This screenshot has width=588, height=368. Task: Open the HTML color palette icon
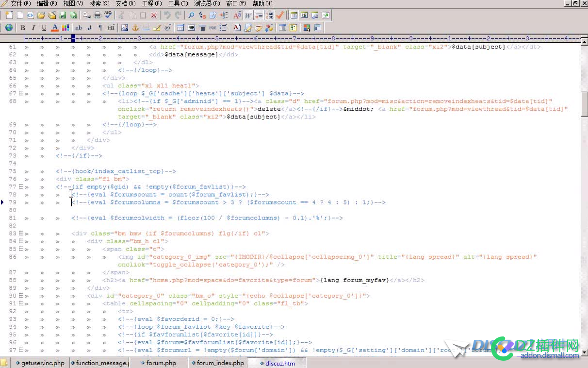click(x=65, y=28)
